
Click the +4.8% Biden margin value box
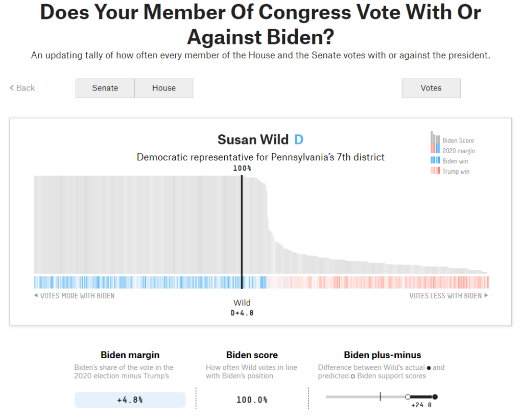(x=130, y=400)
